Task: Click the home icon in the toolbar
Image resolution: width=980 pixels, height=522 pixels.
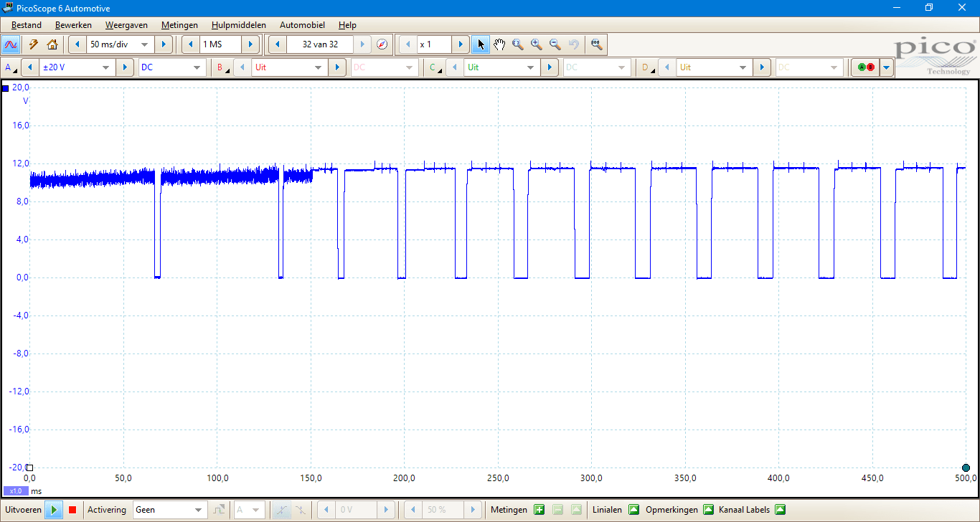Action: 52,44
